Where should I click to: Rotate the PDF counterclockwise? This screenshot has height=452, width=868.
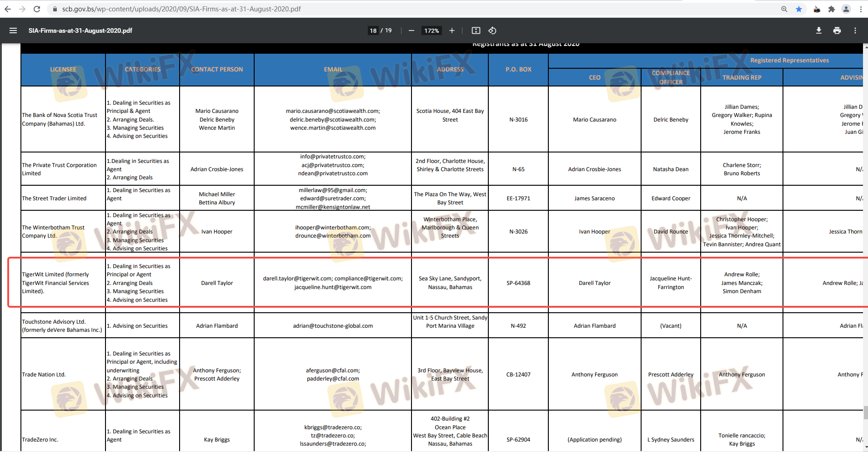coord(492,30)
